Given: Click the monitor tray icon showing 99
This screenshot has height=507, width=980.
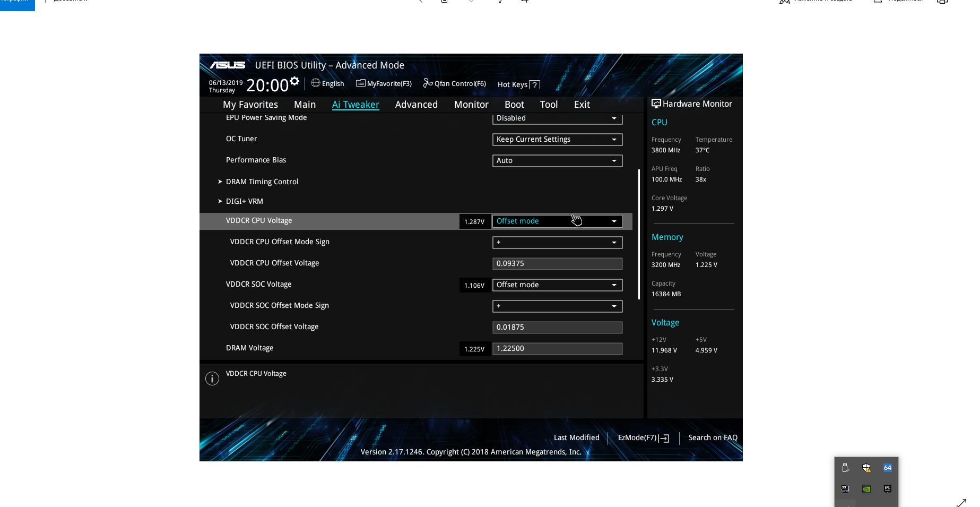Looking at the screenshot, I should [845, 488].
